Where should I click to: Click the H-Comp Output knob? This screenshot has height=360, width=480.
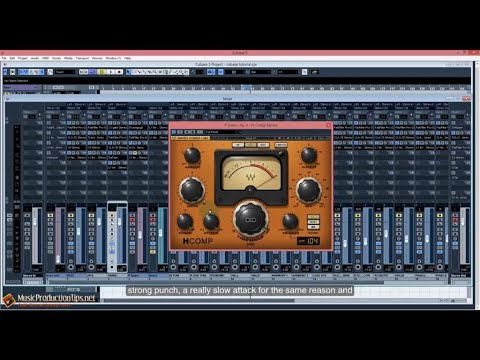coord(309,155)
